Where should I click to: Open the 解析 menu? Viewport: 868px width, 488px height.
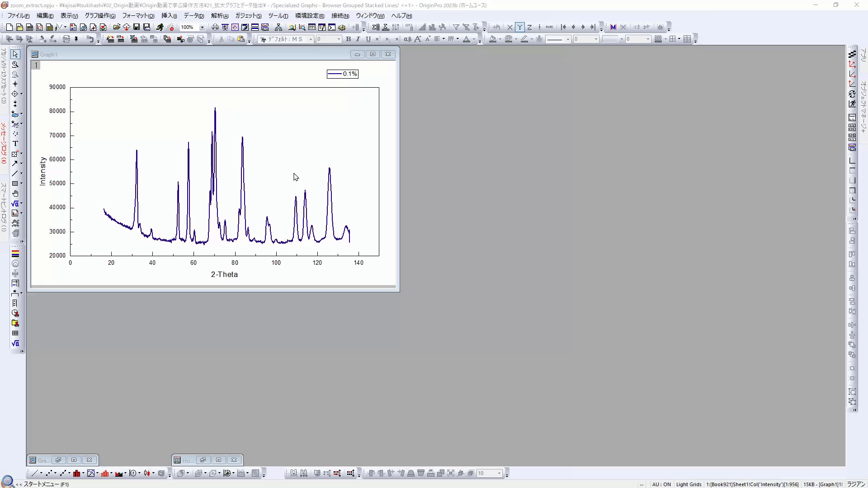click(x=219, y=16)
